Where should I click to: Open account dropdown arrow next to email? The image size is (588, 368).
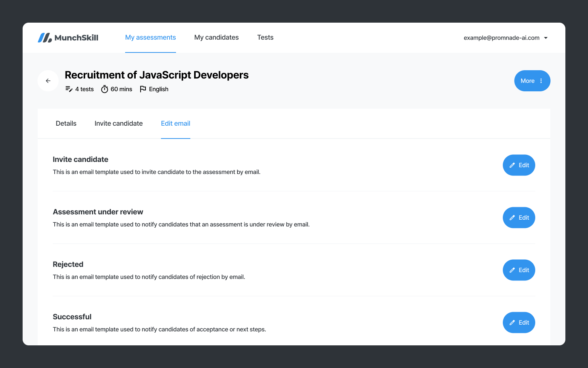click(x=545, y=38)
